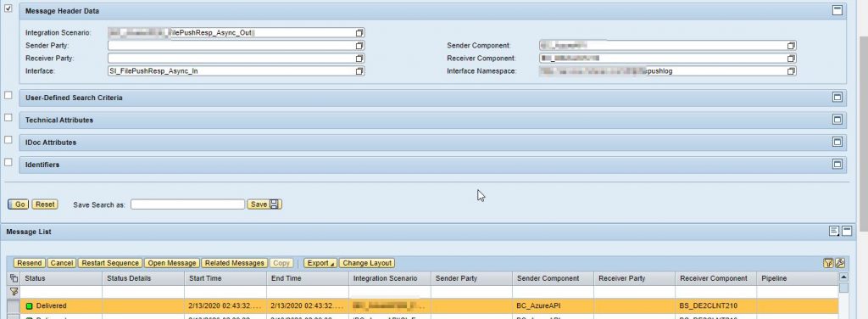The height and width of the screenshot is (319, 868).
Task: Open value help for Sender Party field
Action: pyautogui.click(x=359, y=46)
